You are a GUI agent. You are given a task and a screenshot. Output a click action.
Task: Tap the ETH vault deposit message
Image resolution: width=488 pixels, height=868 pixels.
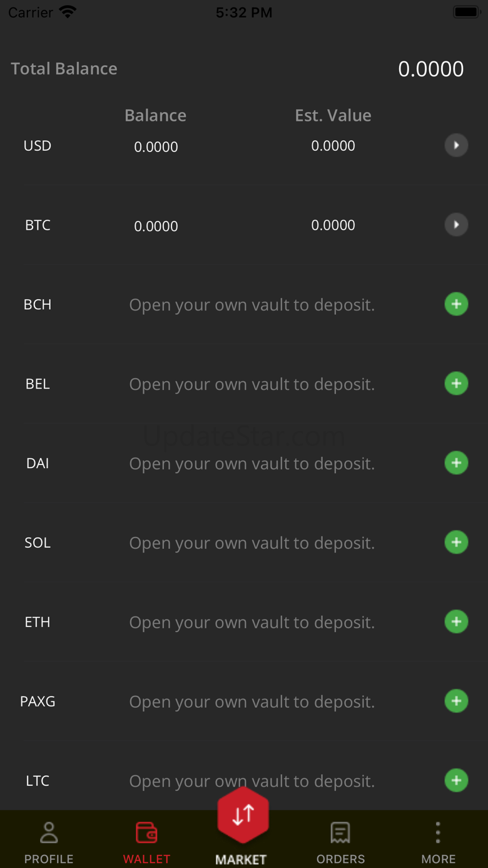pyautogui.click(x=252, y=622)
